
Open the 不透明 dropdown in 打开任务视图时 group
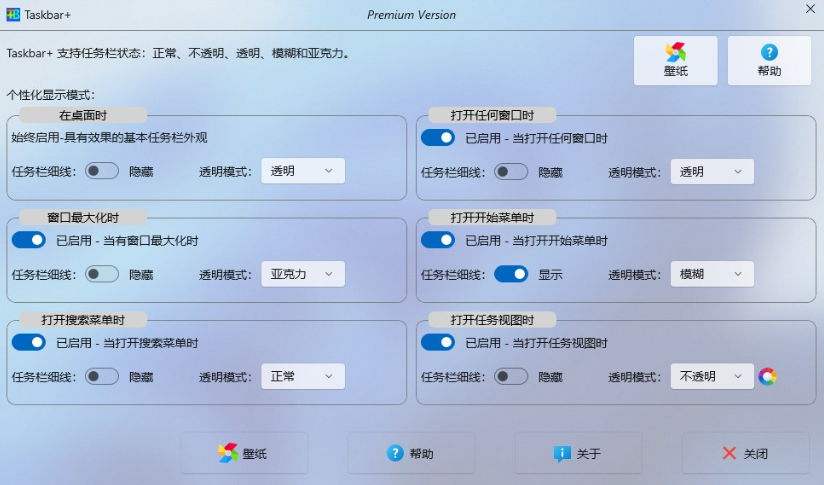[x=712, y=376]
